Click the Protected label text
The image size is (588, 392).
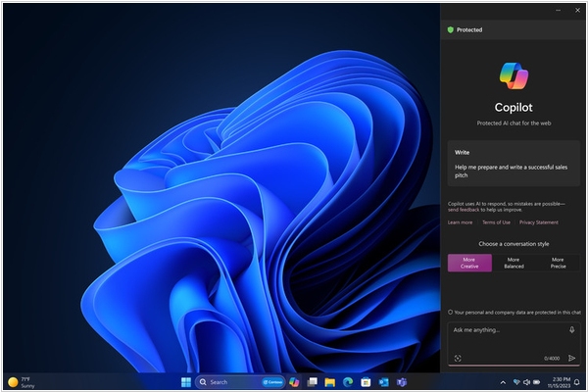pyautogui.click(x=469, y=30)
